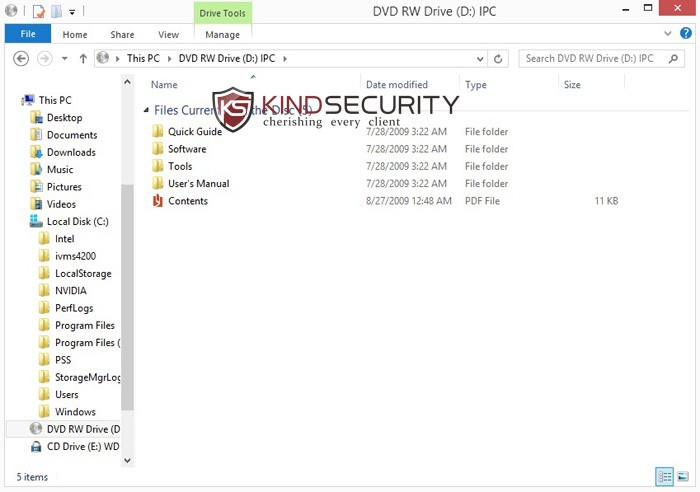Image resolution: width=700 pixels, height=492 pixels.
Task: Select the Quick Guide folder
Action: (195, 132)
